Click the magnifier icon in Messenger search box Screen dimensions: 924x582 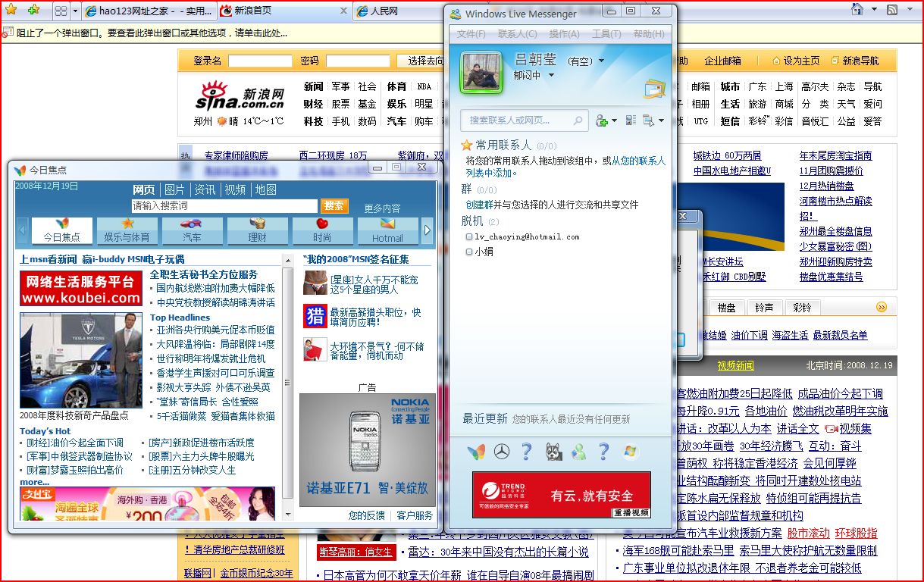(x=578, y=120)
